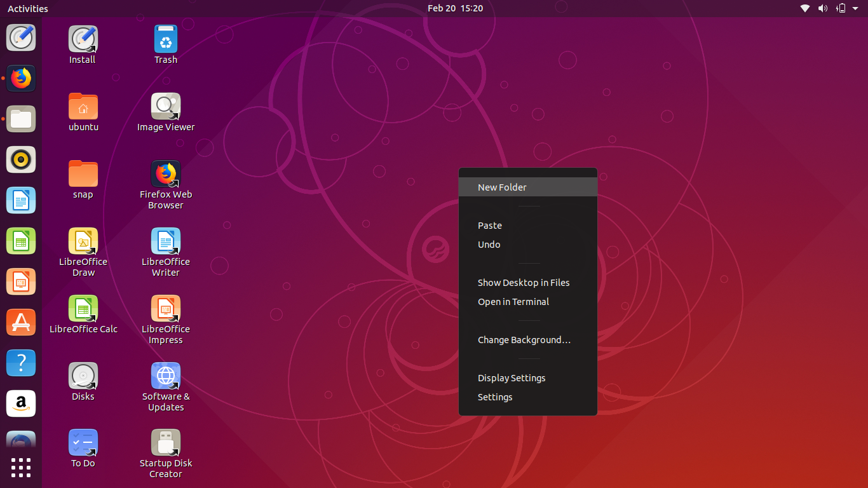The image size is (868, 488).
Task: Launch Rhythmbox music player from the dock
Action: (x=21, y=159)
